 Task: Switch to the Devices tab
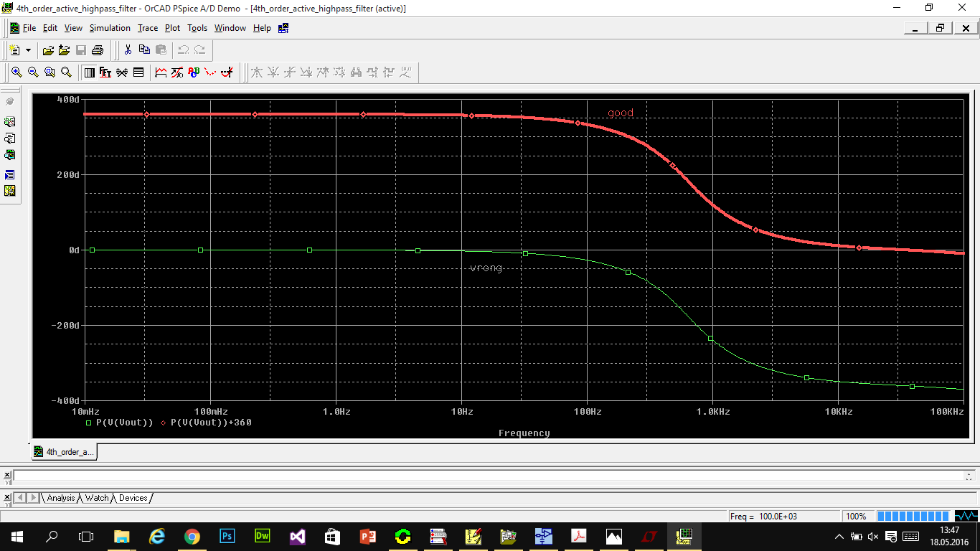tap(133, 498)
